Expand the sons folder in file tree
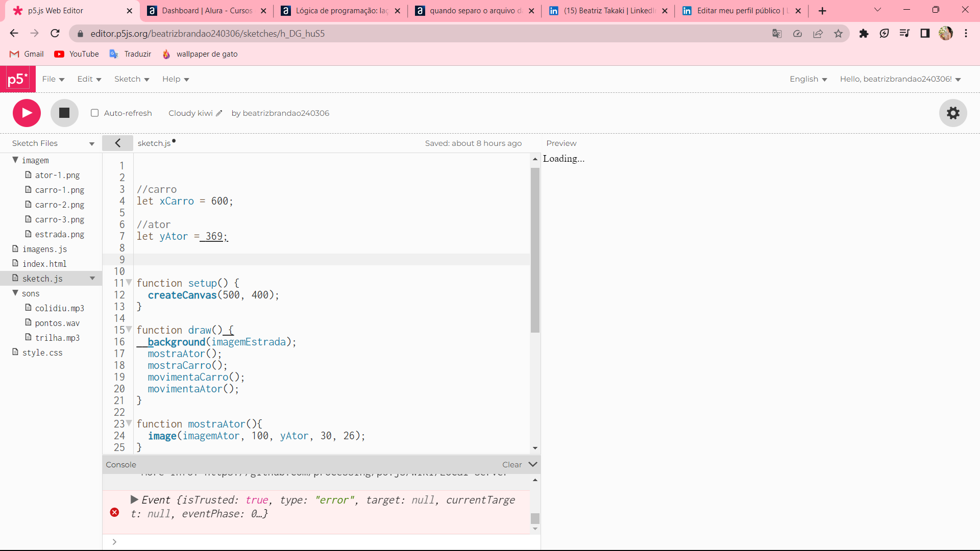Screen dimensions: 980x551 15,293
